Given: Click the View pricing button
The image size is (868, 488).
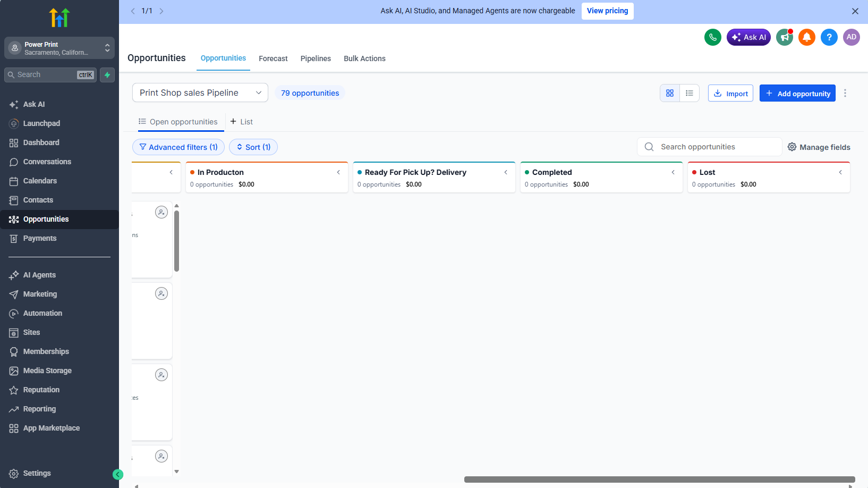Looking at the screenshot, I should click(608, 11).
